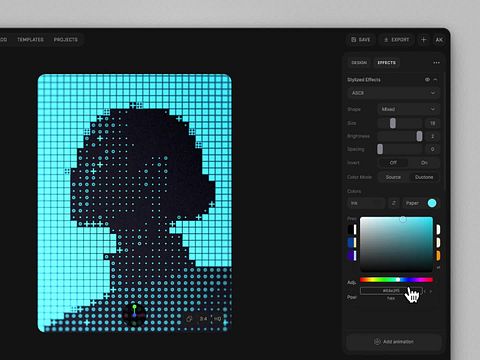Choose Duotone color mode
The image size is (480, 360).
tap(424, 177)
